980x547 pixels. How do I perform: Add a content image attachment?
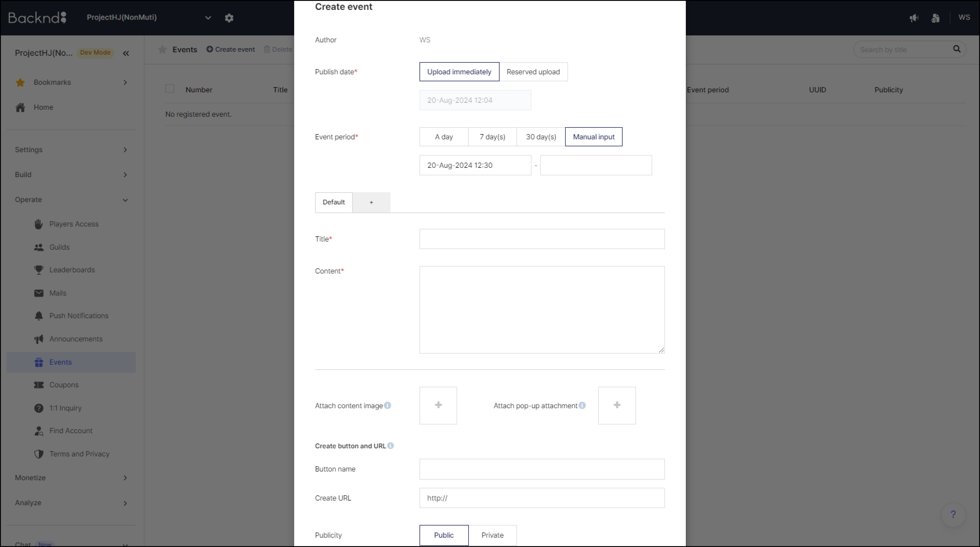coord(438,405)
